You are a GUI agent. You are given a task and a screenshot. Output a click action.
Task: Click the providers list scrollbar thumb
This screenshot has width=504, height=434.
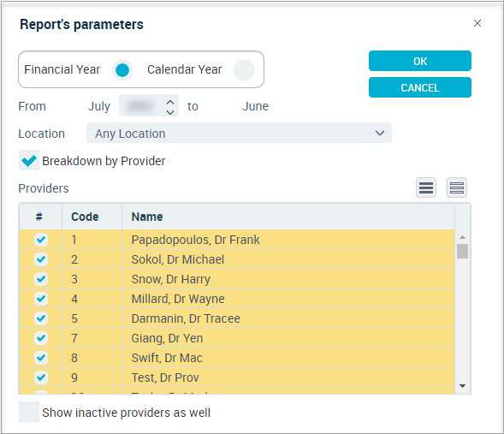click(463, 251)
